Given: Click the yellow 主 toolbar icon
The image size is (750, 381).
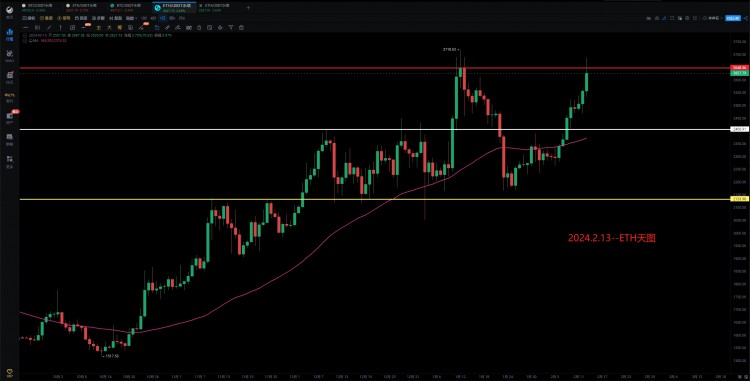Looking at the screenshot, I should point(99,27).
